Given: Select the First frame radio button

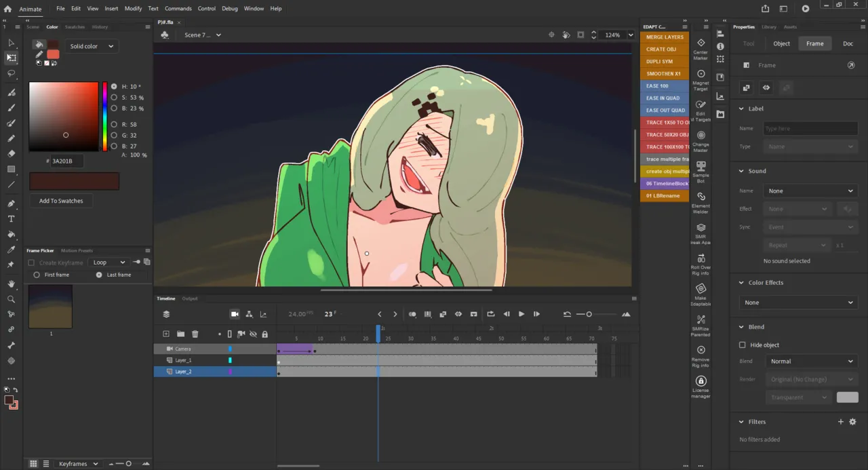Looking at the screenshot, I should click(37, 275).
